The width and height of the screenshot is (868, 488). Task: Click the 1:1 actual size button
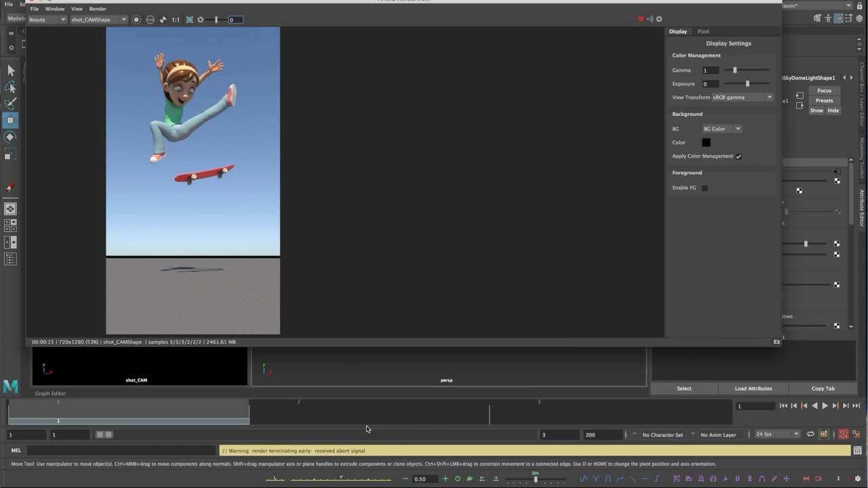click(176, 20)
